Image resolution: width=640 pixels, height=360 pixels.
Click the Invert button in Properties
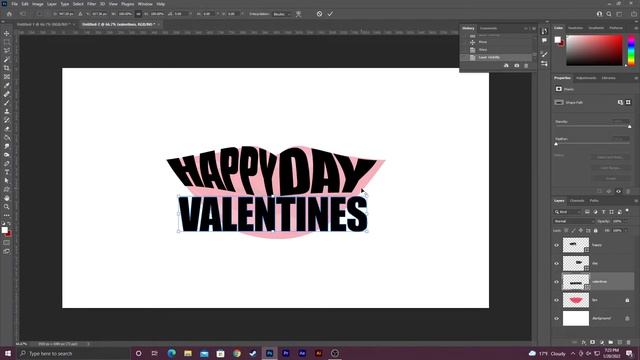click(610, 178)
